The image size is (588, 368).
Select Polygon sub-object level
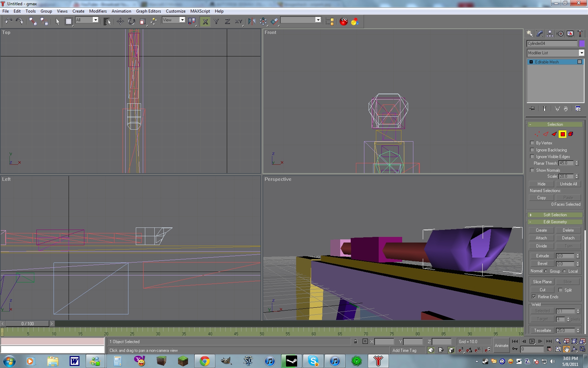(562, 134)
